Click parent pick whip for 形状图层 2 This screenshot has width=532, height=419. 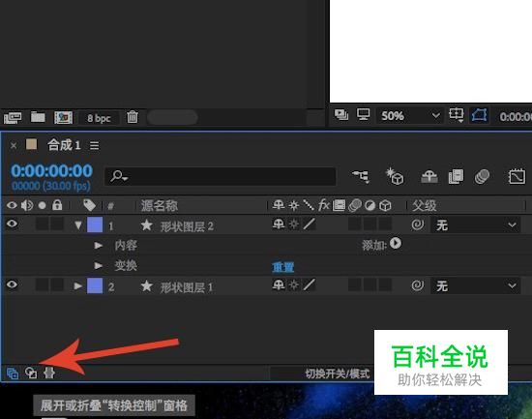(417, 224)
